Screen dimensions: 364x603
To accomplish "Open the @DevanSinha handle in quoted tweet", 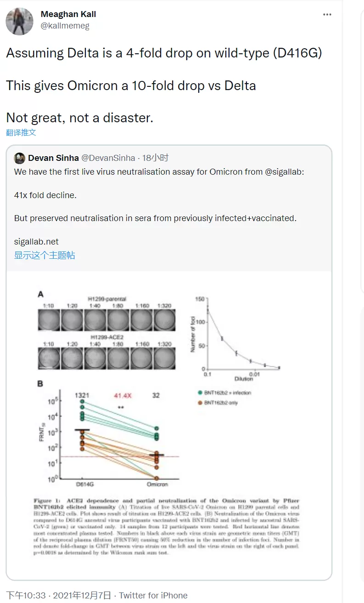I will click(x=108, y=158).
